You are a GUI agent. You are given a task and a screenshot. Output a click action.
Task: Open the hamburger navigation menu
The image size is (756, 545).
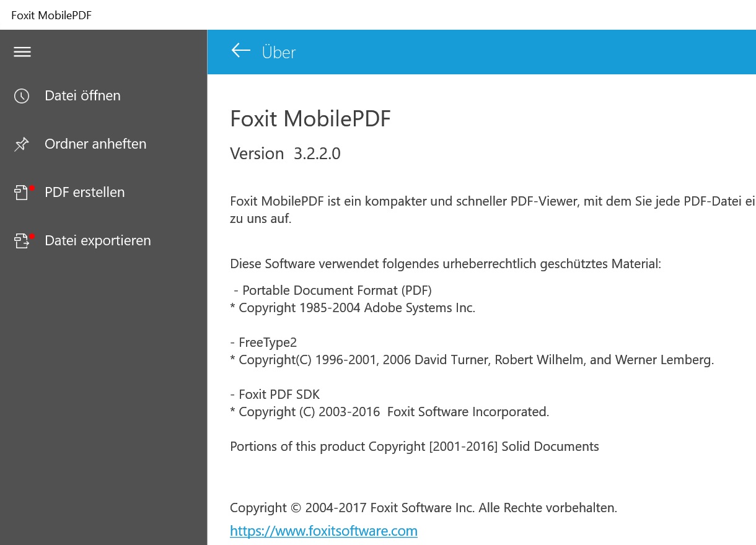(x=22, y=52)
